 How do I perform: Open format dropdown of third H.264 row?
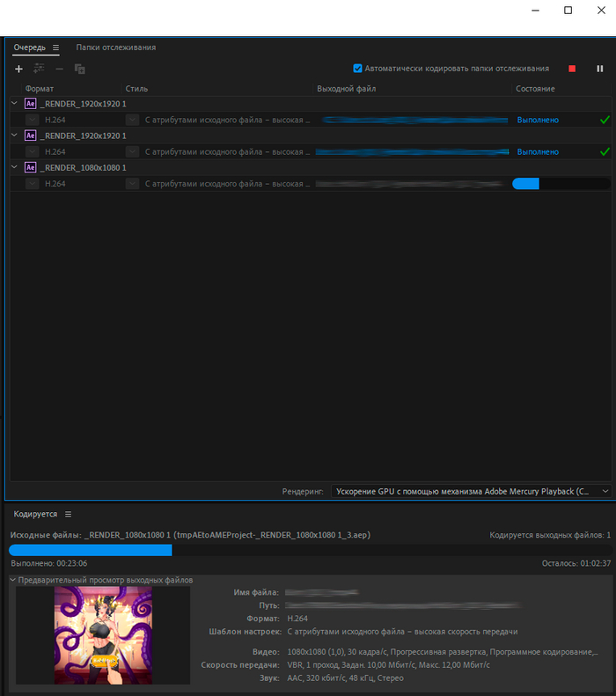[32, 184]
